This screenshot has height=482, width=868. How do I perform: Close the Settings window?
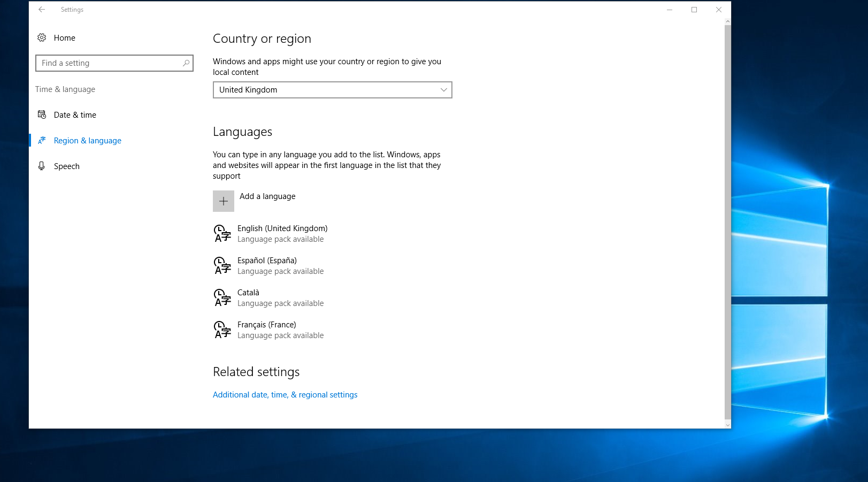pyautogui.click(x=719, y=10)
